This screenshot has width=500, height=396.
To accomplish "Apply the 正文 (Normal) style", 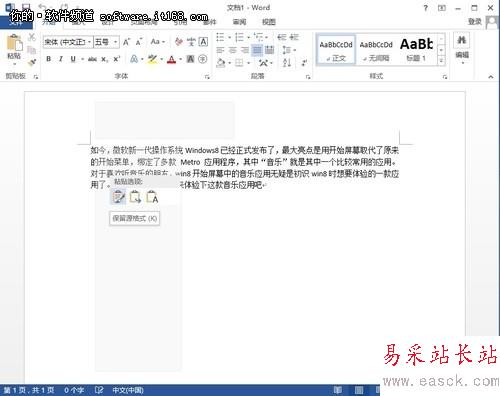I will coord(336,50).
